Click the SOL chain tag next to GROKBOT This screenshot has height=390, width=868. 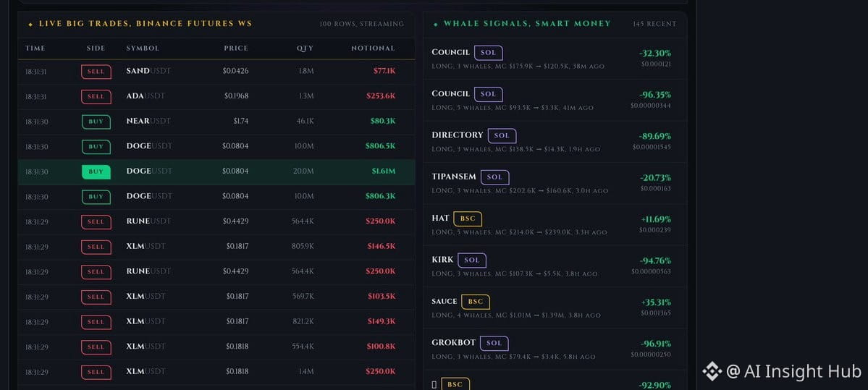pyautogui.click(x=494, y=343)
